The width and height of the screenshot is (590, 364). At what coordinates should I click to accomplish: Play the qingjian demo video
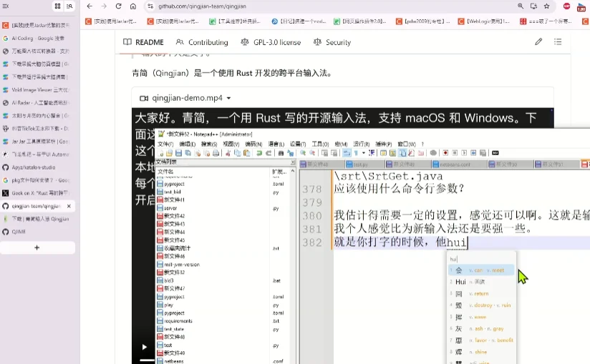coord(144,347)
